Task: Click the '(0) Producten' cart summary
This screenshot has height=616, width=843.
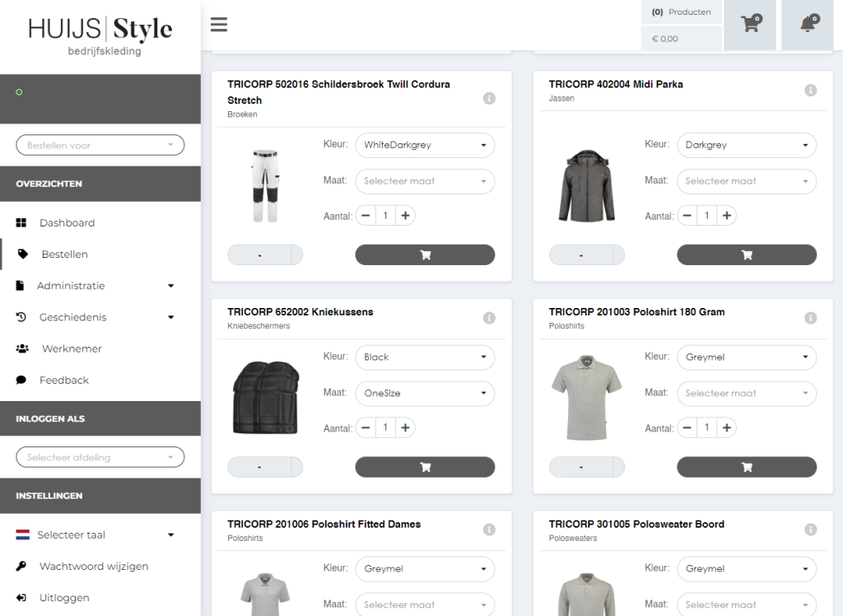Action: point(681,12)
